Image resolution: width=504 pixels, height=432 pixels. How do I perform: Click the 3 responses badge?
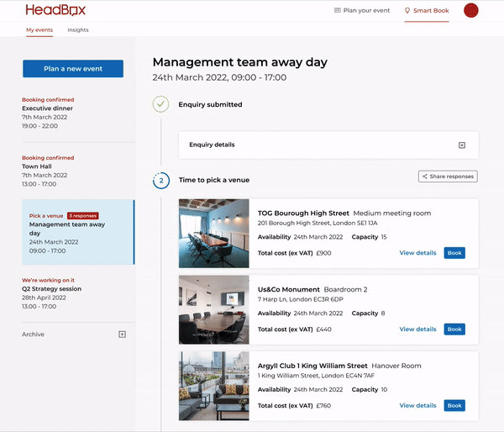click(83, 216)
